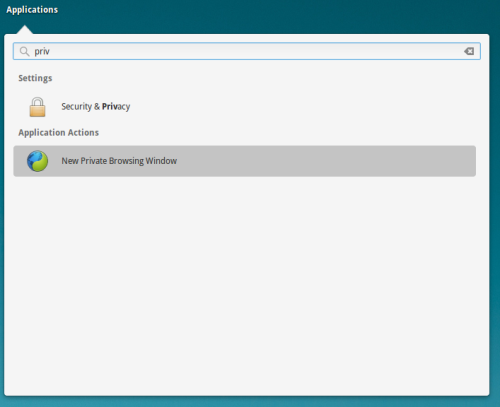Screen dimensions: 500x407
Task: Launch New Private Browsing Window action
Action: coord(244,161)
